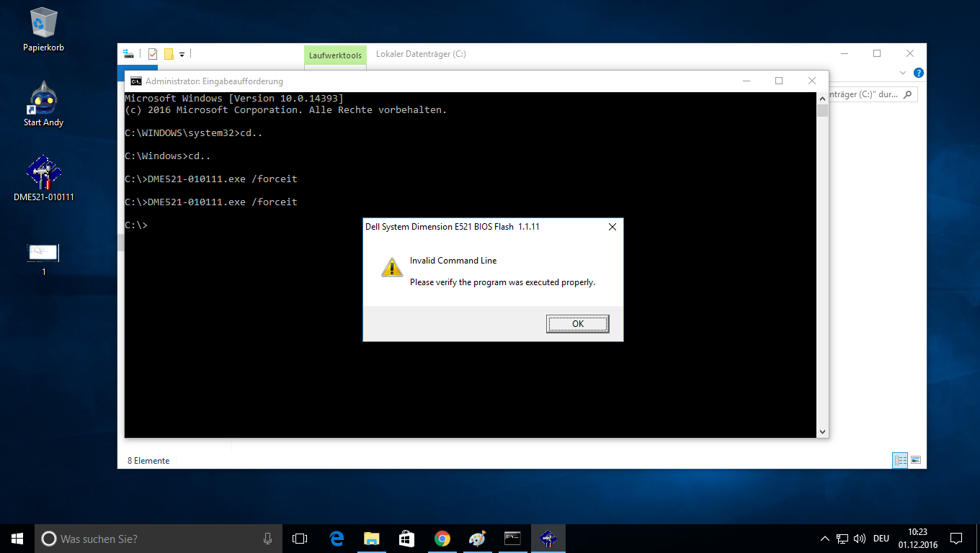Click the search magnifier icon in Explorer
Image resolution: width=980 pixels, height=553 pixels.
pos(908,94)
